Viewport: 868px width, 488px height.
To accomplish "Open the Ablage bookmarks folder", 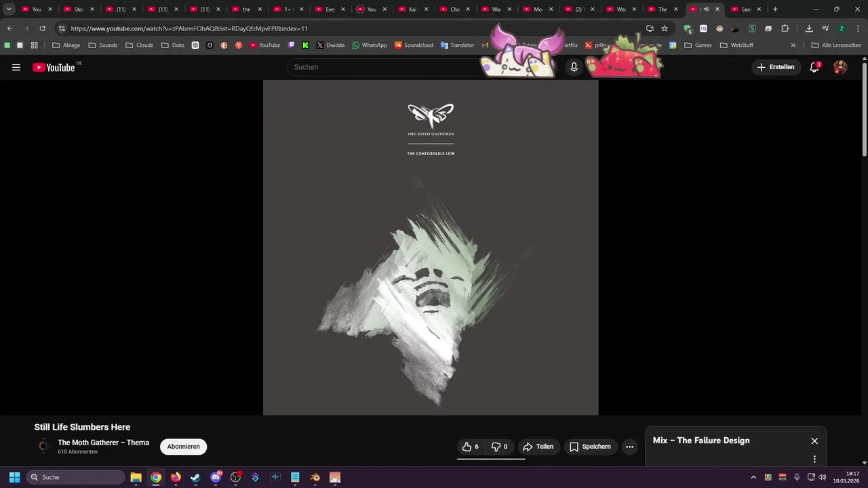I will coord(66,45).
